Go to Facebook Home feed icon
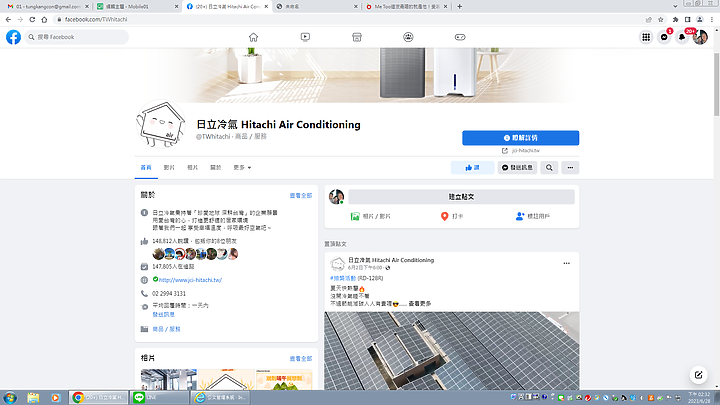This screenshot has width=720, height=405. click(253, 37)
